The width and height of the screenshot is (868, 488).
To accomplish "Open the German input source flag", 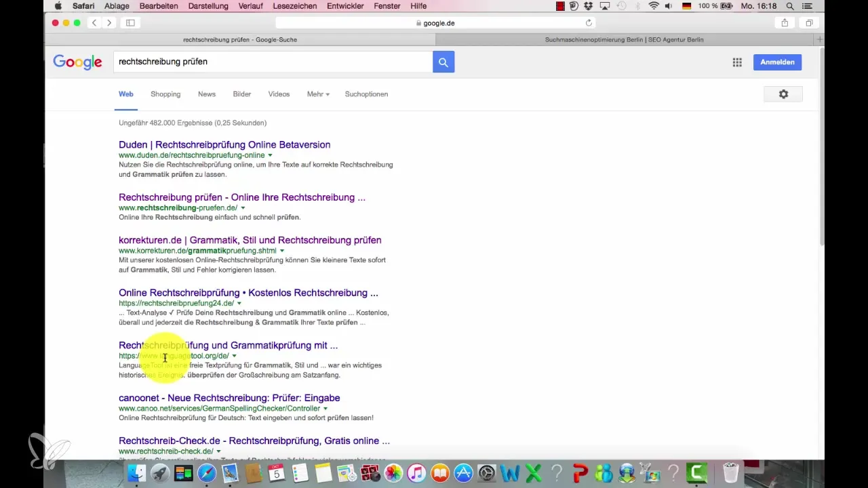I will [686, 5].
